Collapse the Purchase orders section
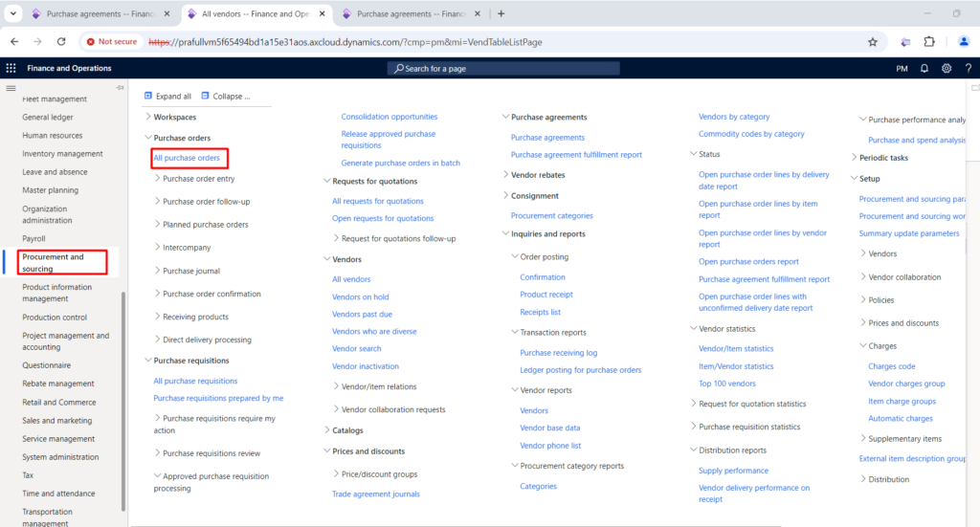 [x=148, y=137]
